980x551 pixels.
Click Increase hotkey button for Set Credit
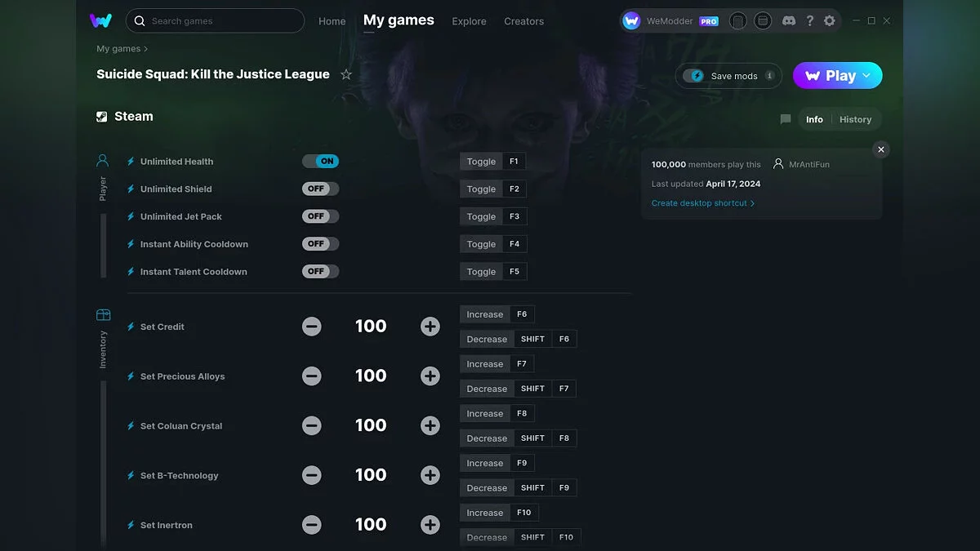484,314
